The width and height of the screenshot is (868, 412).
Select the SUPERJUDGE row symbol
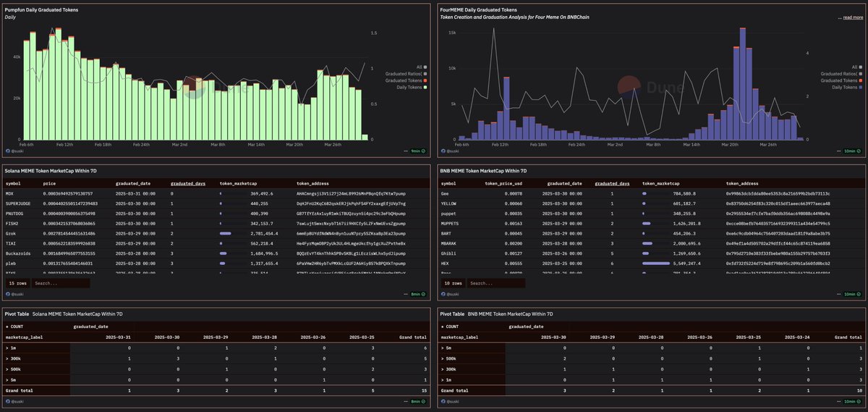click(18, 204)
